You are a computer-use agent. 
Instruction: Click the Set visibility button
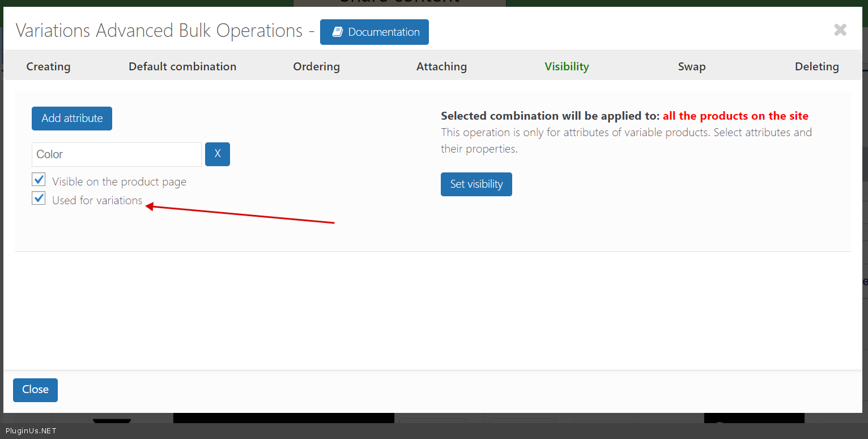pyautogui.click(x=476, y=184)
